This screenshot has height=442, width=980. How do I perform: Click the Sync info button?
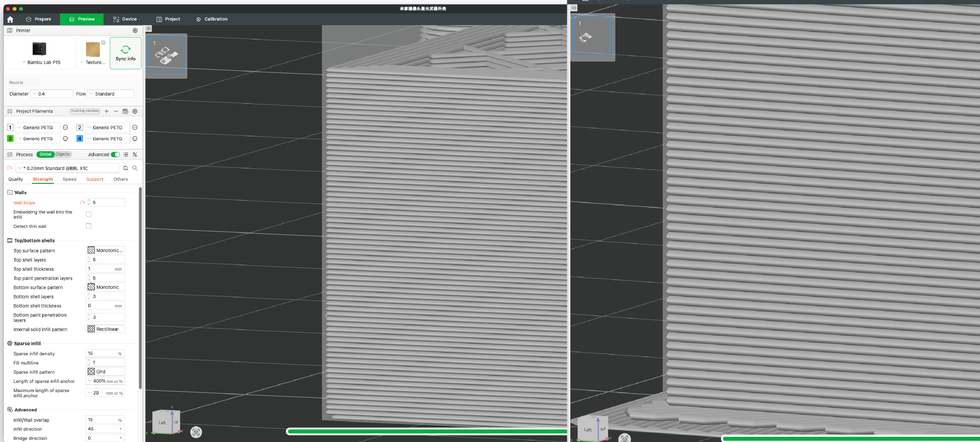(x=126, y=53)
